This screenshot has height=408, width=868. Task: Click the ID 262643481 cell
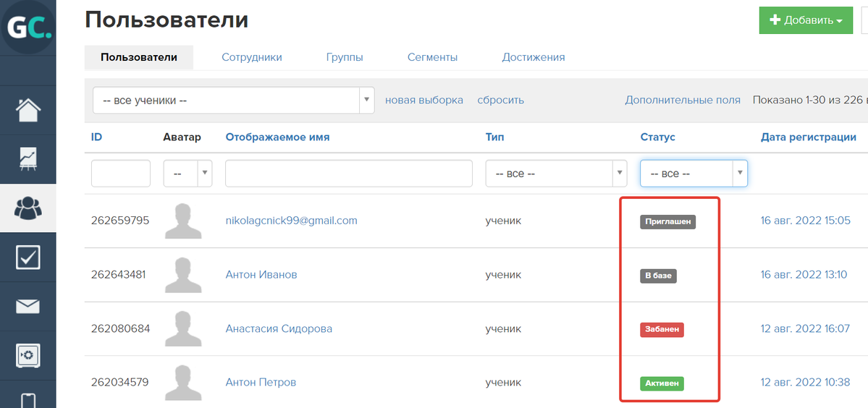coord(119,274)
